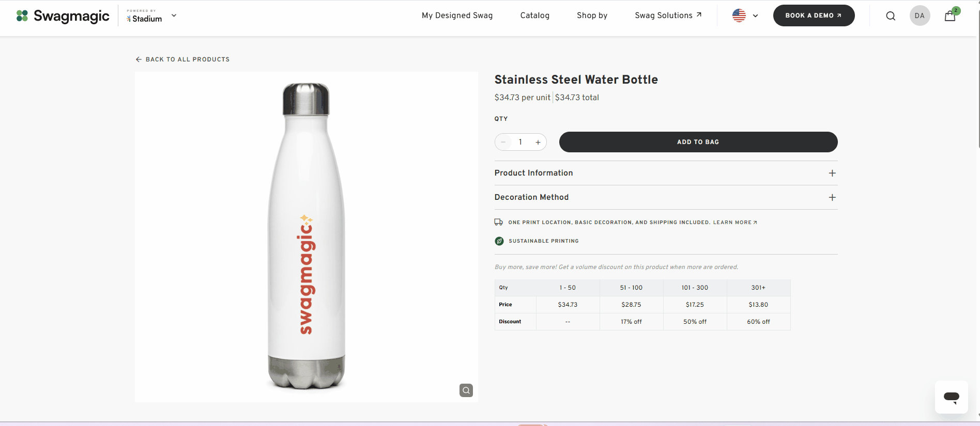Open the Catalog menu
This screenshot has height=426, width=980.
click(x=535, y=15)
